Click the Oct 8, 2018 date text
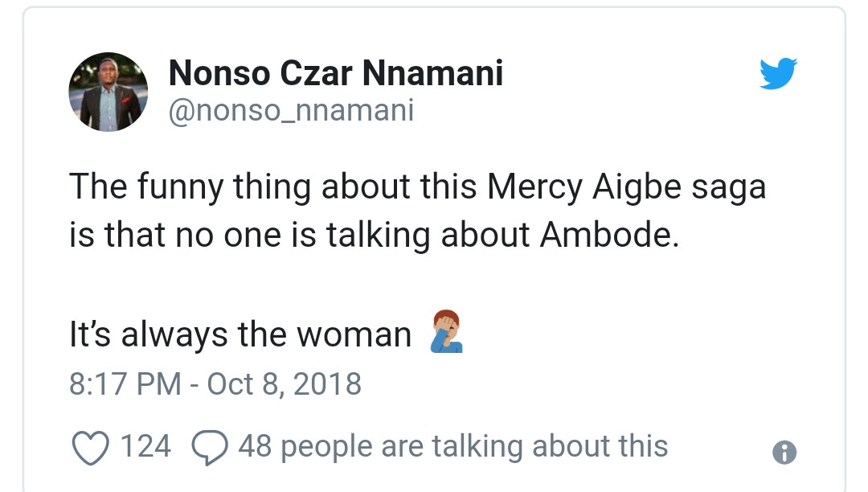868x492 pixels. pos(285,383)
